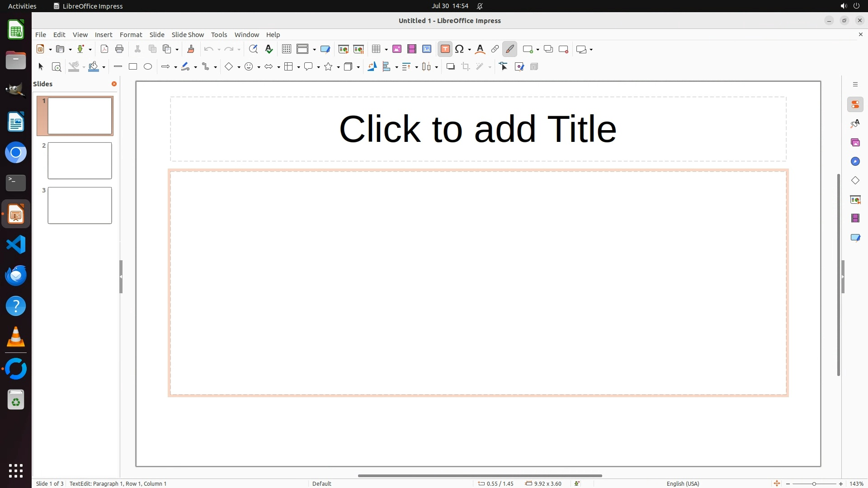Open the Slide Show menu
The image size is (868, 488).
pos(188,35)
